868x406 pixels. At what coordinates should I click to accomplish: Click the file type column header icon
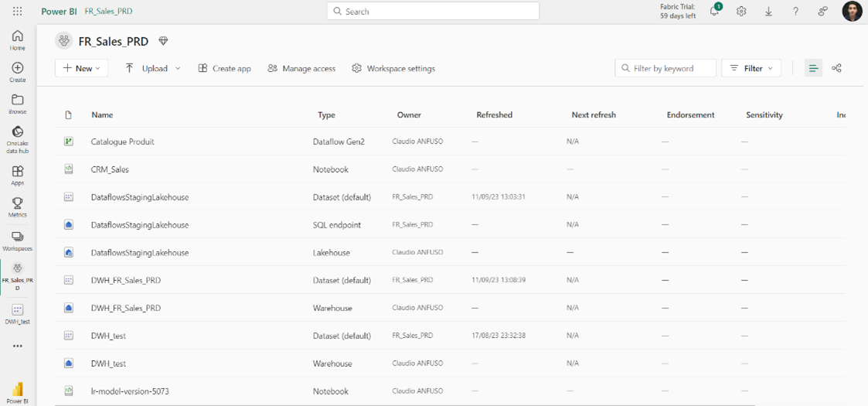click(69, 114)
